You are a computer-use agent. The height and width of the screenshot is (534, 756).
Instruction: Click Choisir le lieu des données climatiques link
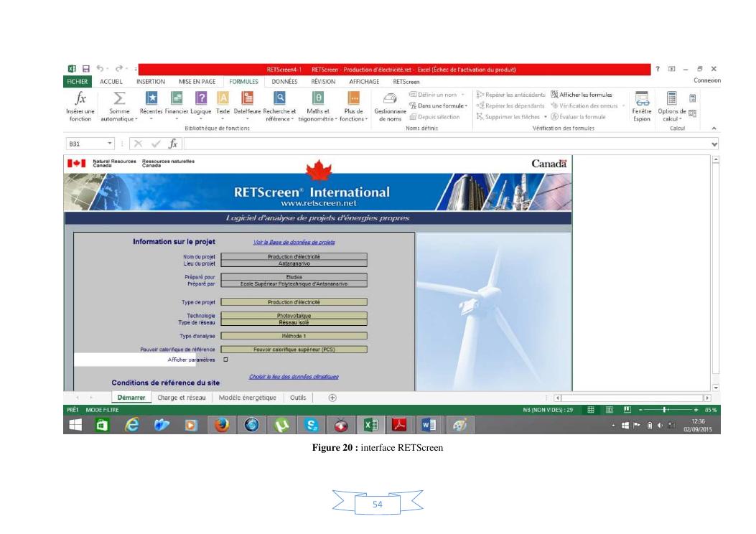point(294,377)
